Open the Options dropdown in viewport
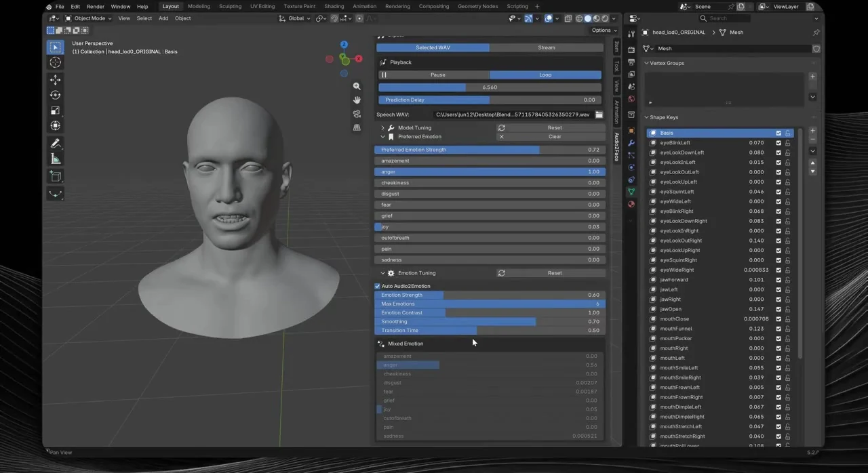This screenshot has width=868, height=473. pos(604,30)
